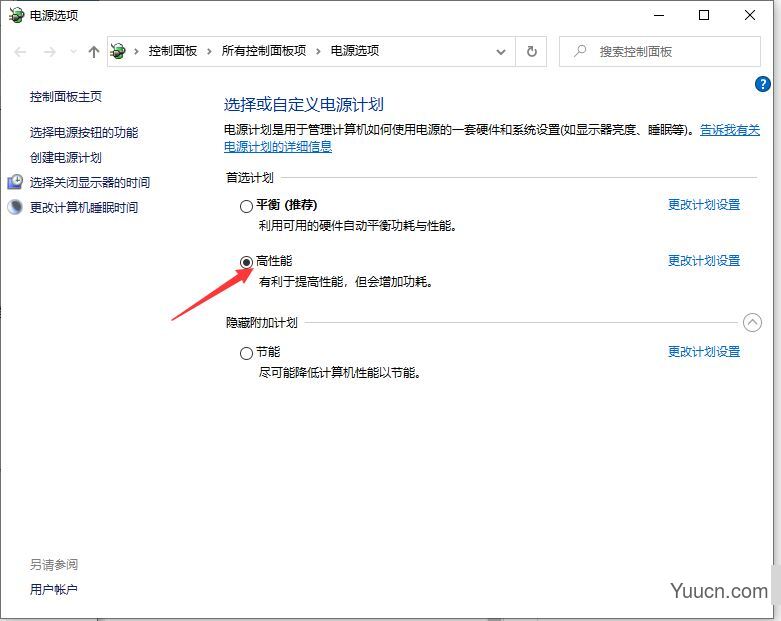Refresh the Power Options page
Screen dimensions: 781x621
click(x=531, y=51)
